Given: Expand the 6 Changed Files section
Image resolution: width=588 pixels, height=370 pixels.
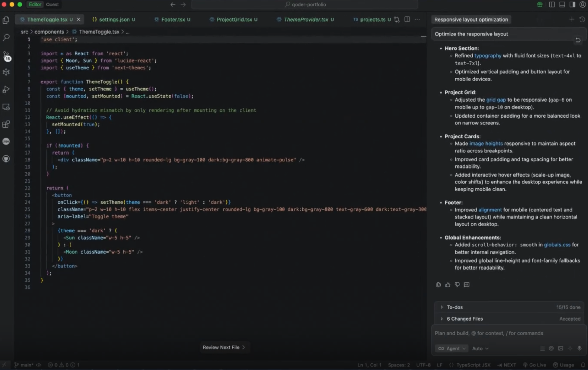Looking at the screenshot, I should 464,319.
